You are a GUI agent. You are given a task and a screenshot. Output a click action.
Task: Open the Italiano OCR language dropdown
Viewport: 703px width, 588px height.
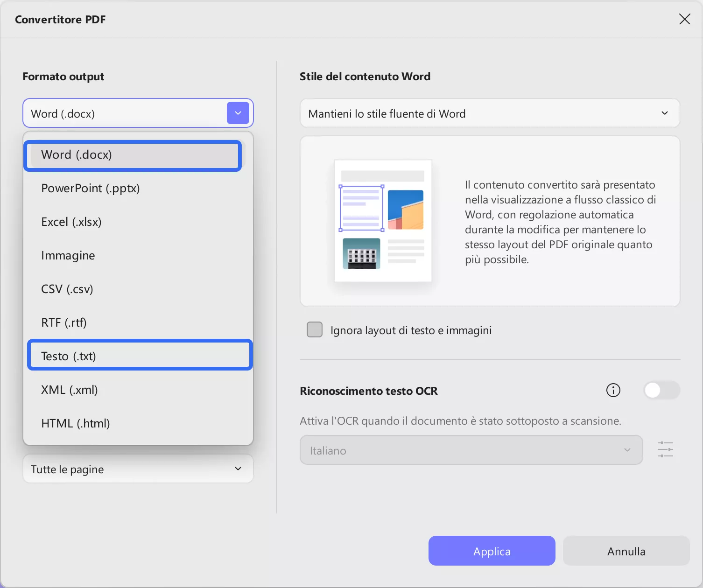point(471,450)
